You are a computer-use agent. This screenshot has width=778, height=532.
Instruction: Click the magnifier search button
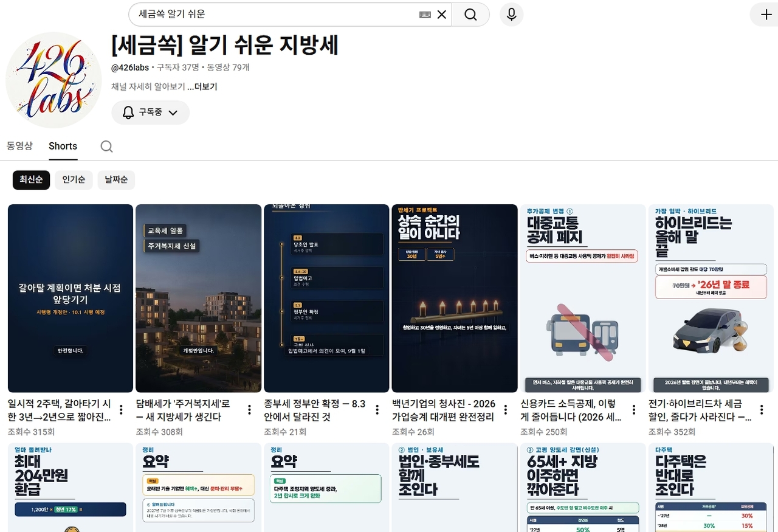pos(470,15)
